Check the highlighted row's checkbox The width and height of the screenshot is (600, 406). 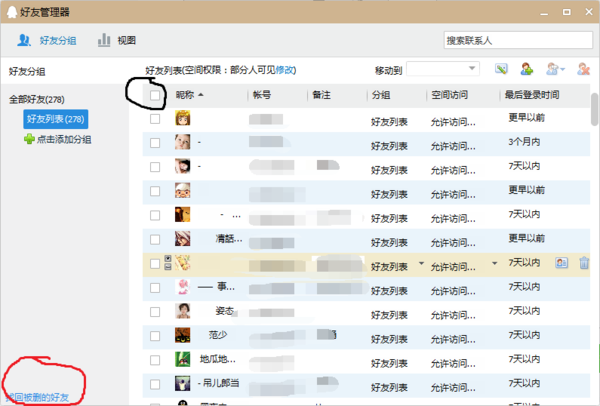click(155, 264)
